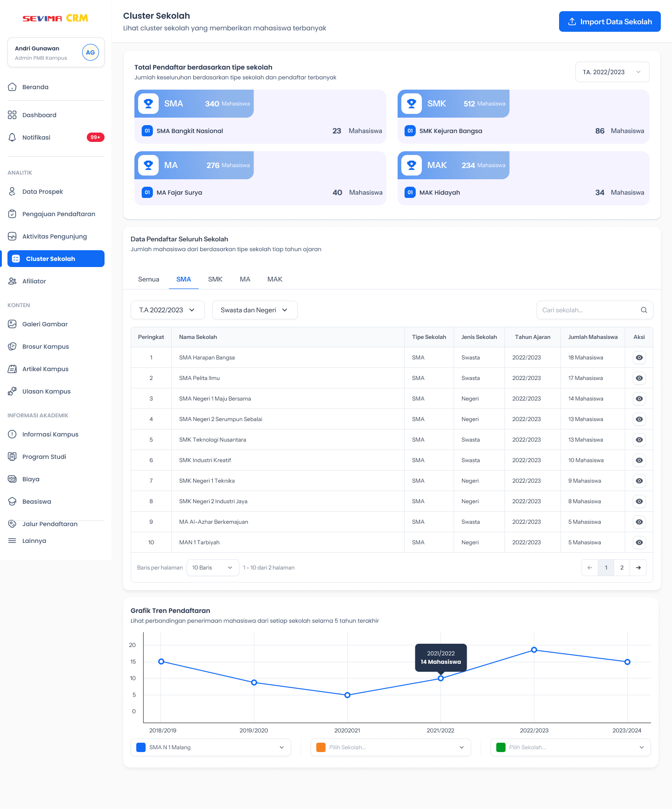The height and width of the screenshot is (809, 672).
Task: Click the Beranda home icon
Action: point(12,87)
